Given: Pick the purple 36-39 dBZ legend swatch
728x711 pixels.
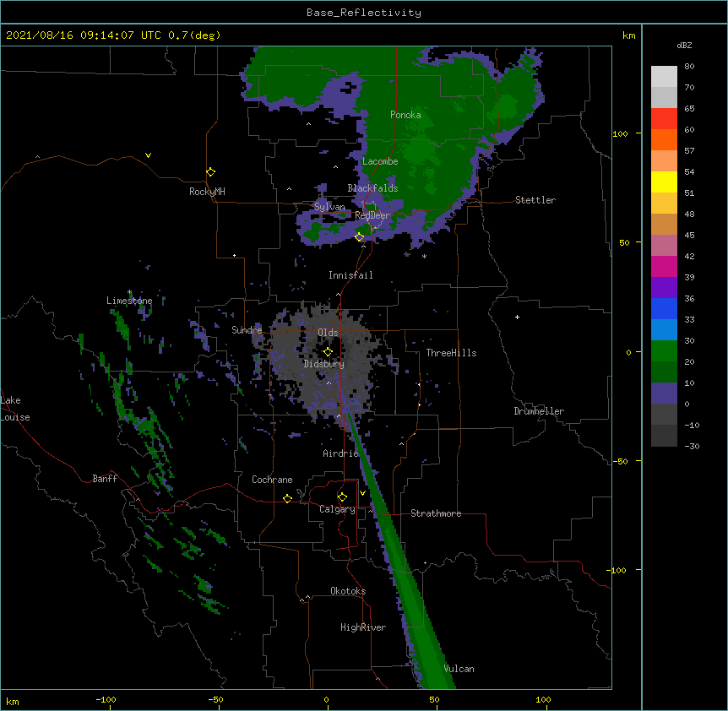Looking at the screenshot, I should click(x=664, y=288).
